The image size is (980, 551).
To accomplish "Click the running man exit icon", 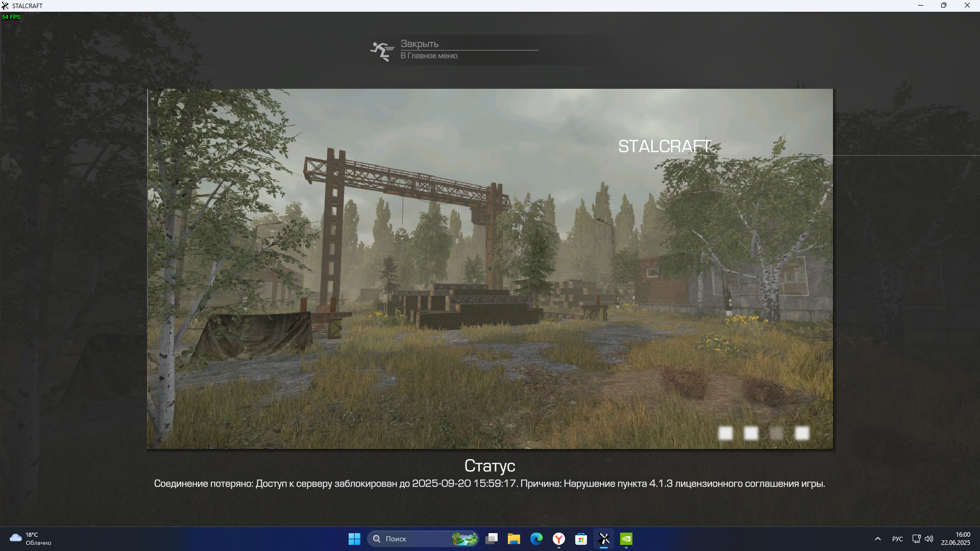I will (x=382, y=51).
